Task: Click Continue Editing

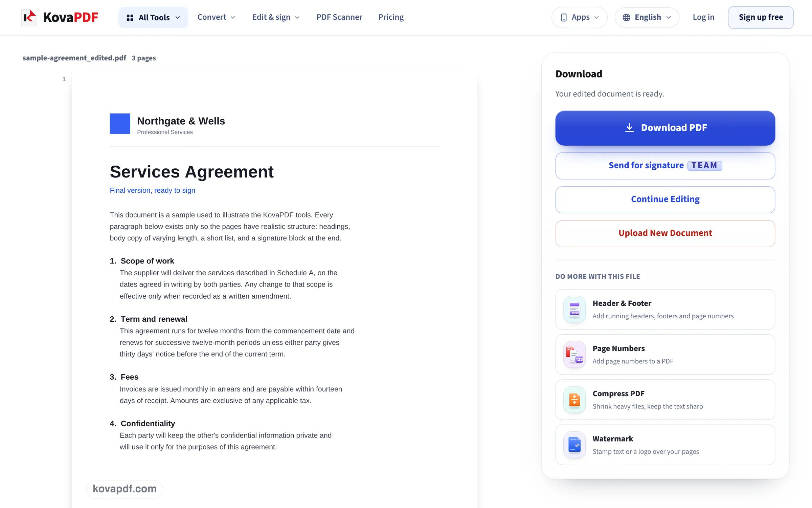Action: click(665, 199)
